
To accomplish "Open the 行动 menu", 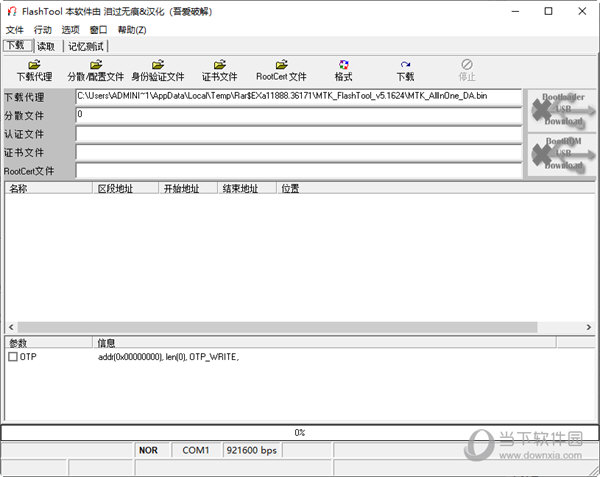I will pos(42,30).
